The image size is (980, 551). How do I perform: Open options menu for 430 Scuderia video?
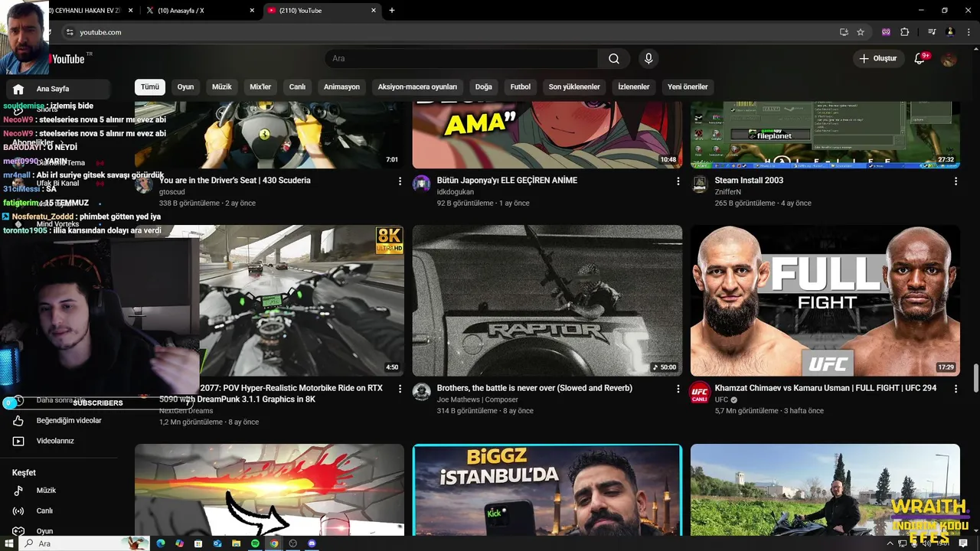[x=400, y=181]
